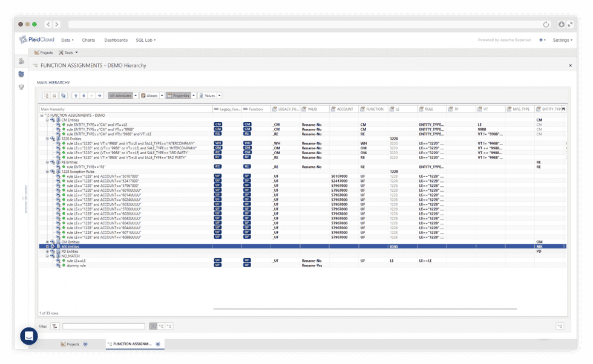
Task: Move selected node up with blue up arrow
Action: pos(76,96)
